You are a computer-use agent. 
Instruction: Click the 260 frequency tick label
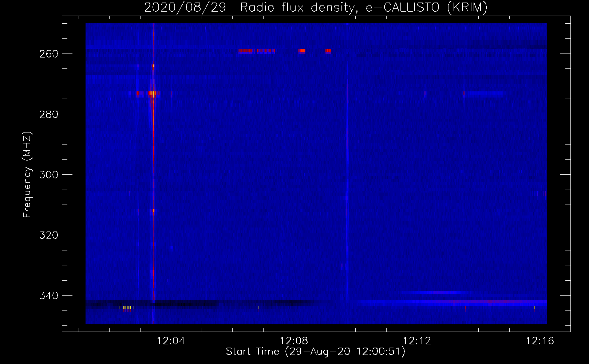49,54
